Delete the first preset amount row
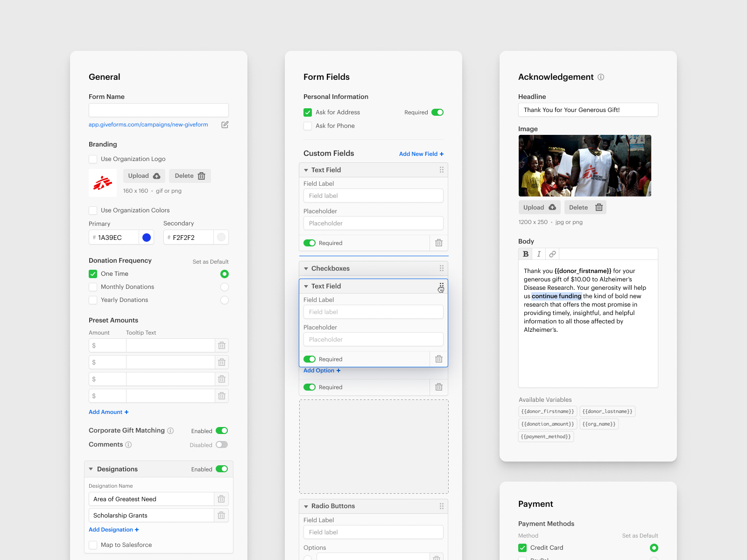 pos(221,345)
